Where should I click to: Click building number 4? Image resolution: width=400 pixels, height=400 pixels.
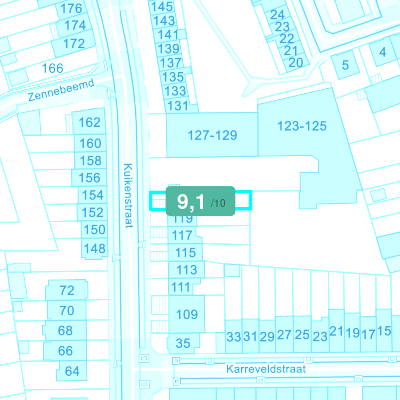click(x=383, y=52)
